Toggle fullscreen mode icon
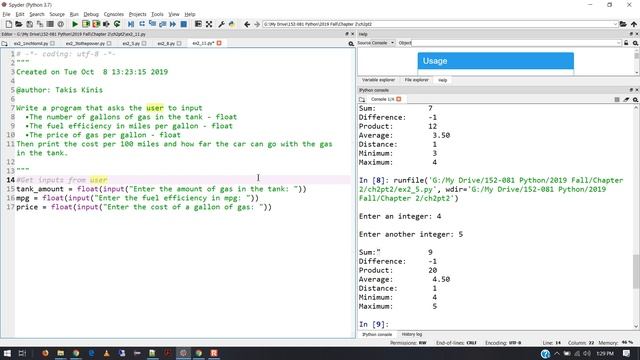This screenshot has height=360, width=640. pos(209,24)
